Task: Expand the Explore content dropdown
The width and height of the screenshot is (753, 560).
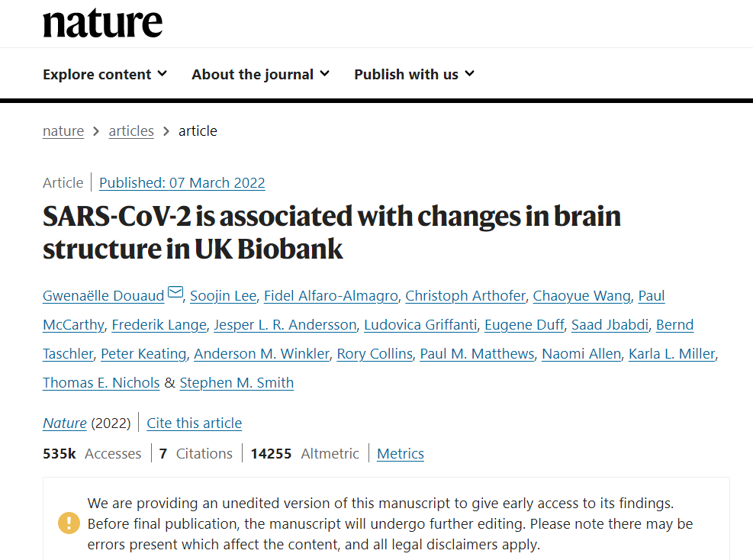Action: [x=105, y=75]
